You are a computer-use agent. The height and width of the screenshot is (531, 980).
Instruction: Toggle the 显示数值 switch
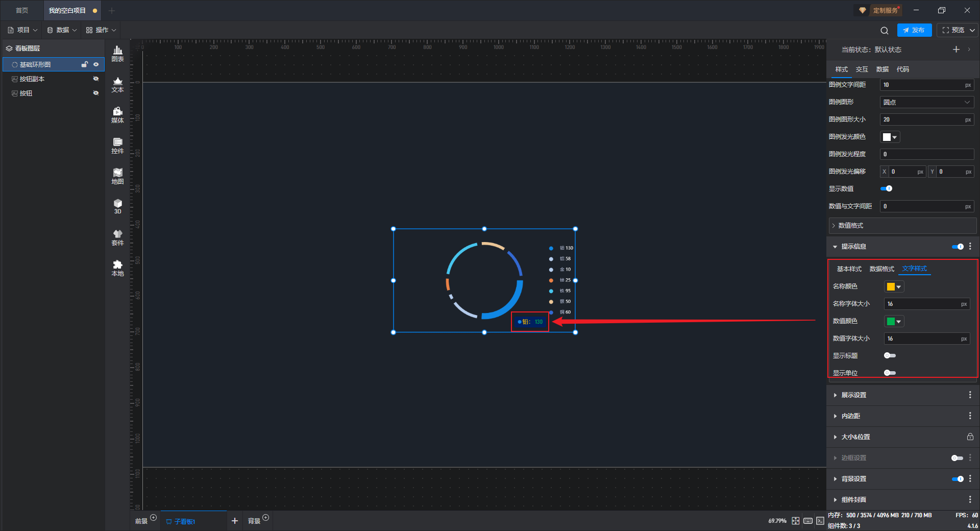point(887,189)
